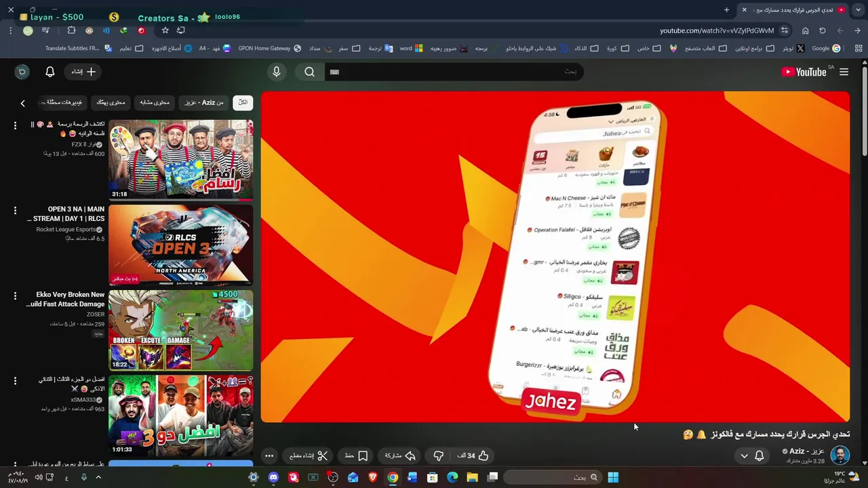The image size is (868, 488).
Task: Select the محتوى مشابه chip
Action: [155, 102]
